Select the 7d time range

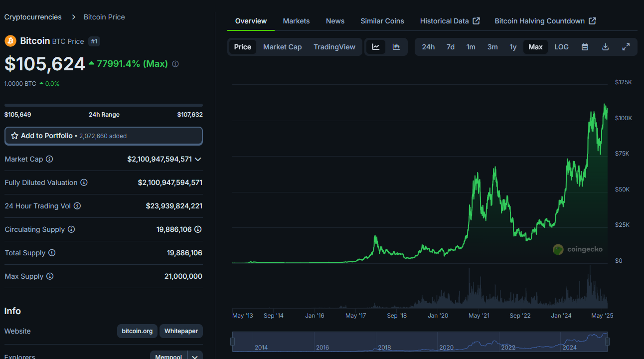[451, 47]
